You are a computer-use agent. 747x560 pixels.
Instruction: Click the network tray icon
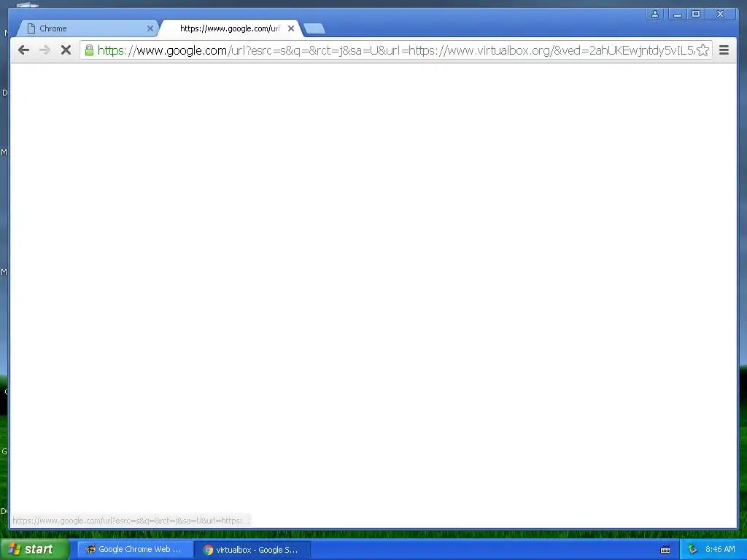692,550
